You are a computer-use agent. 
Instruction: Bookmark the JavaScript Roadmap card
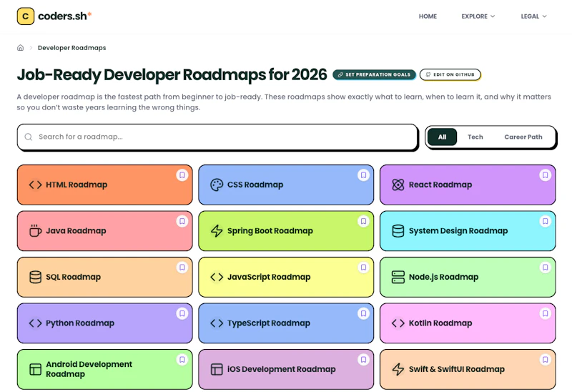[x=363, y=268]
